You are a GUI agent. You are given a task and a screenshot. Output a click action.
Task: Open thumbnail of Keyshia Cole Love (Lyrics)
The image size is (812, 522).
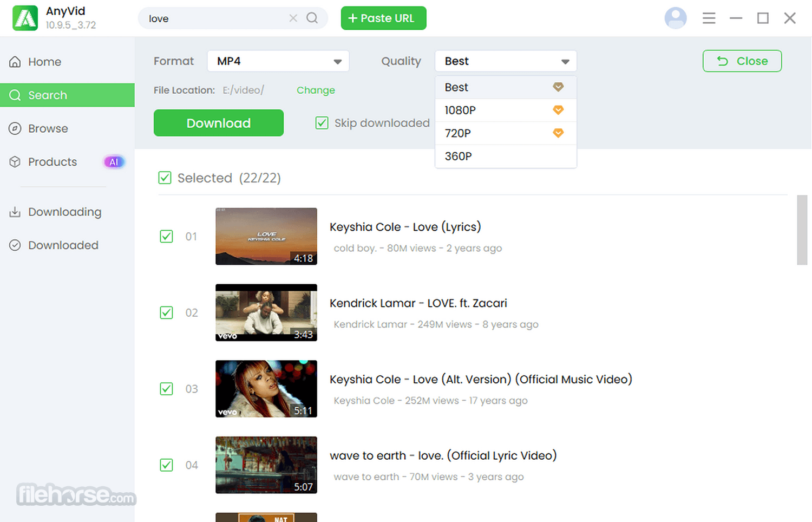coord(266,236)
